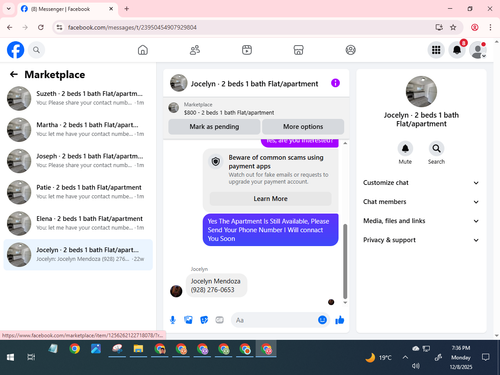This screenshot has height=375, width=500.
Task: Open the Friends icon in top navigation
Action: coord(195,50)
